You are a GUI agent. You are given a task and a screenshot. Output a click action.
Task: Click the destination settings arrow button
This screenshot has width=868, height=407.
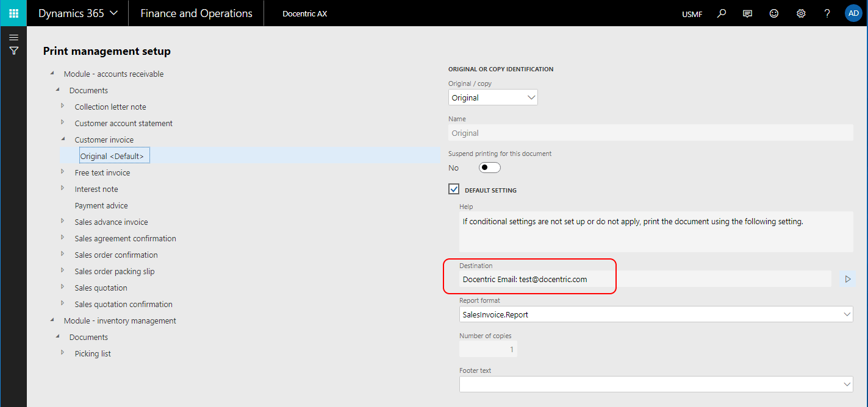847,279
